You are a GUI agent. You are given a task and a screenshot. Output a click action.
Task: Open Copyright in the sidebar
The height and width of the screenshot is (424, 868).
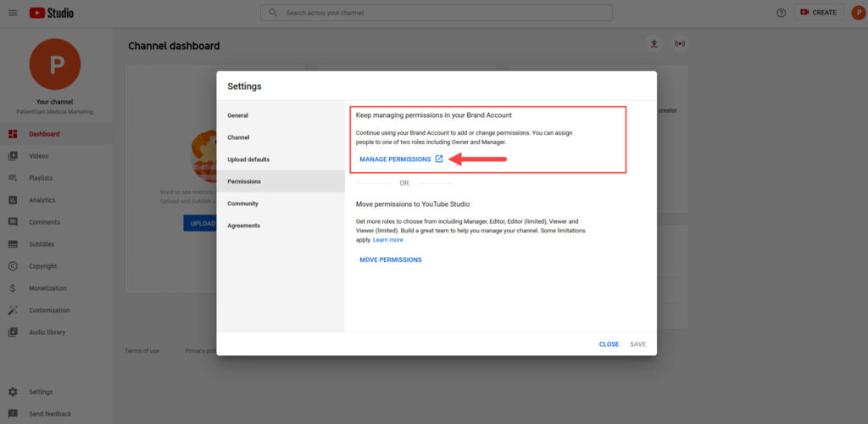click(x=43, y=266)
